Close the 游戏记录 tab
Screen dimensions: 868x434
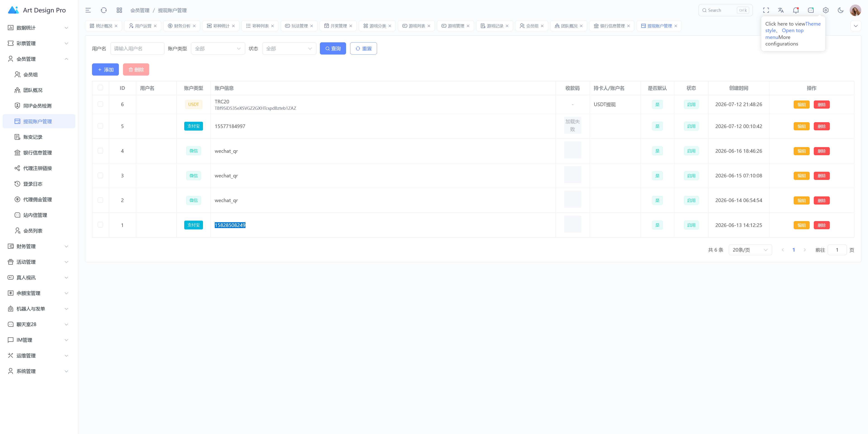click(x=507, y=26)
